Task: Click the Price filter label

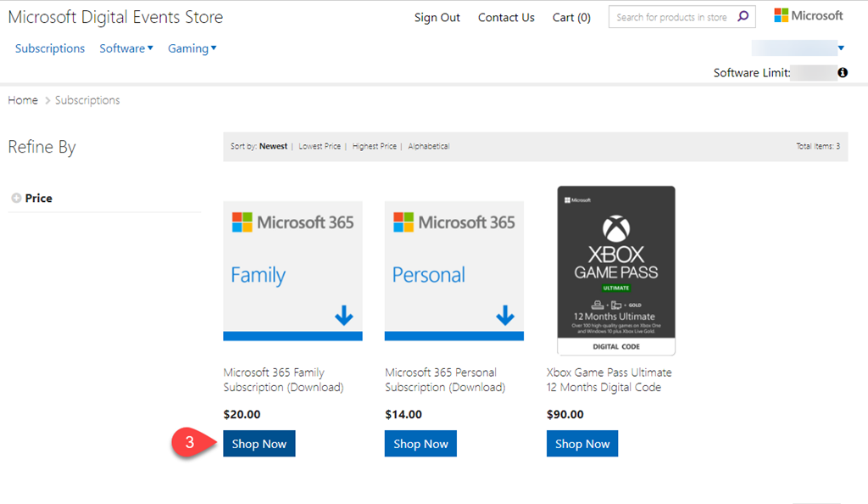Action: coord(39,199)
